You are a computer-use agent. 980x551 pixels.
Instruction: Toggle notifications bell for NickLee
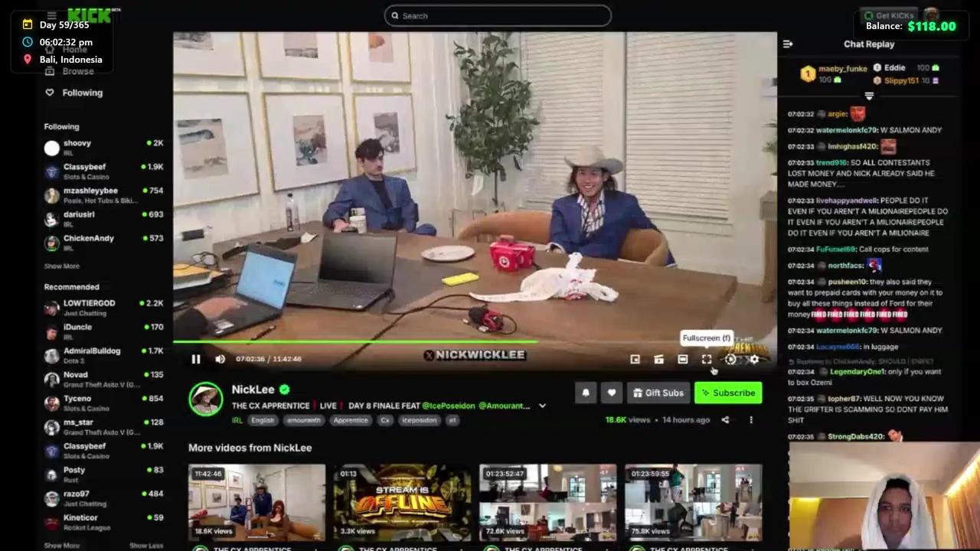tap(586, 393)
